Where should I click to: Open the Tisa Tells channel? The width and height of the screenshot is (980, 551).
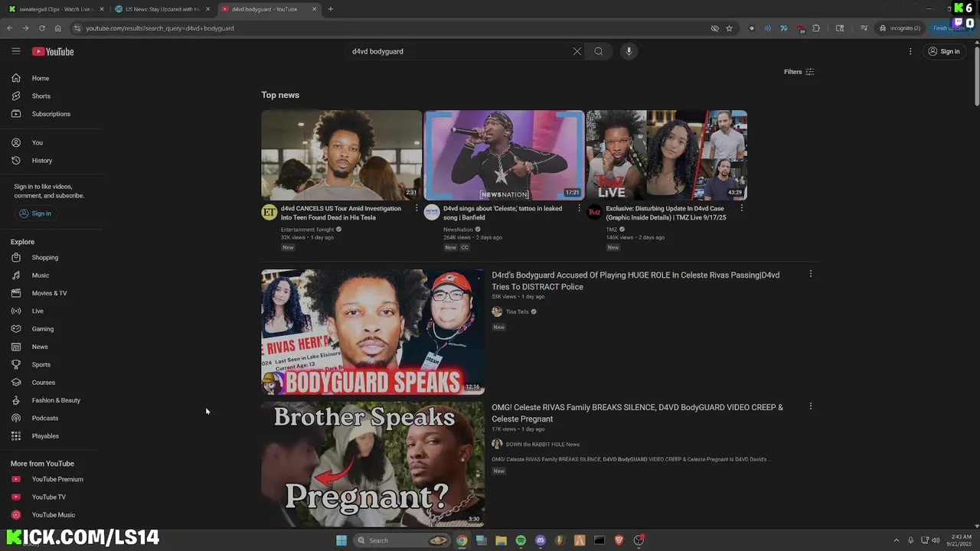click(x=517, y=311)
